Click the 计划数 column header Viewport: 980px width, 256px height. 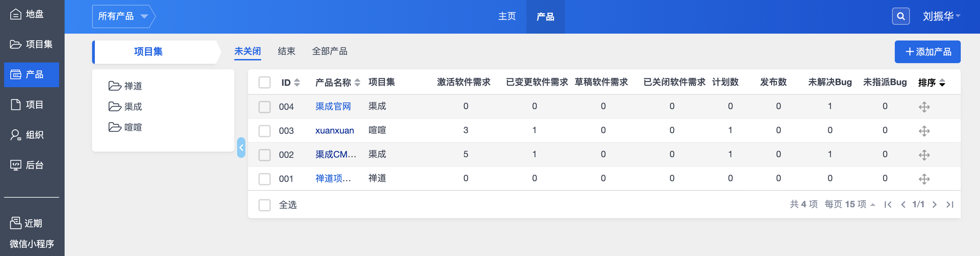pos(725,82)
